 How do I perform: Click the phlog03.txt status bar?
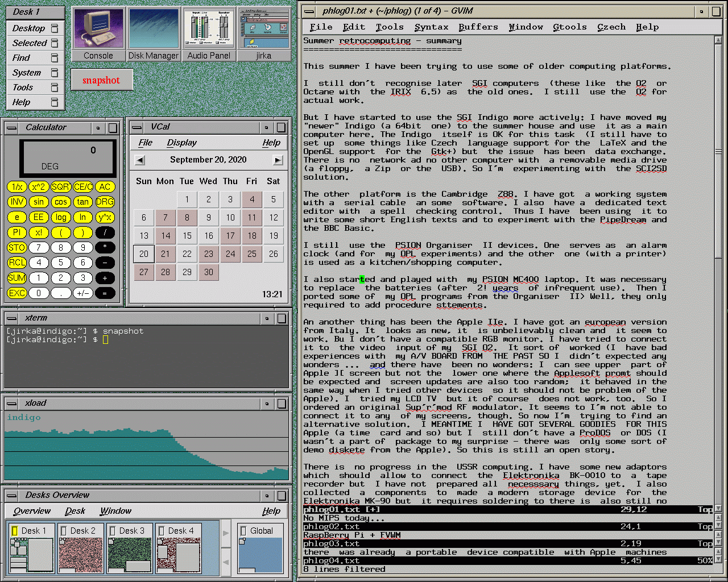(506, 544)
